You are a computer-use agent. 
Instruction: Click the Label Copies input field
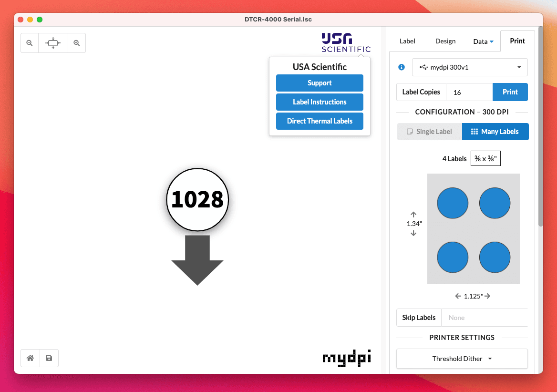coord(469,92)
